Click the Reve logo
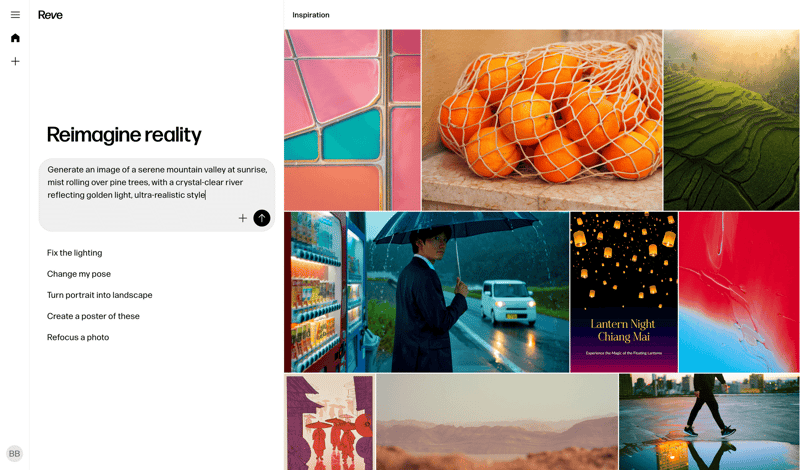The image size is (800, 470). click(50, 15)
